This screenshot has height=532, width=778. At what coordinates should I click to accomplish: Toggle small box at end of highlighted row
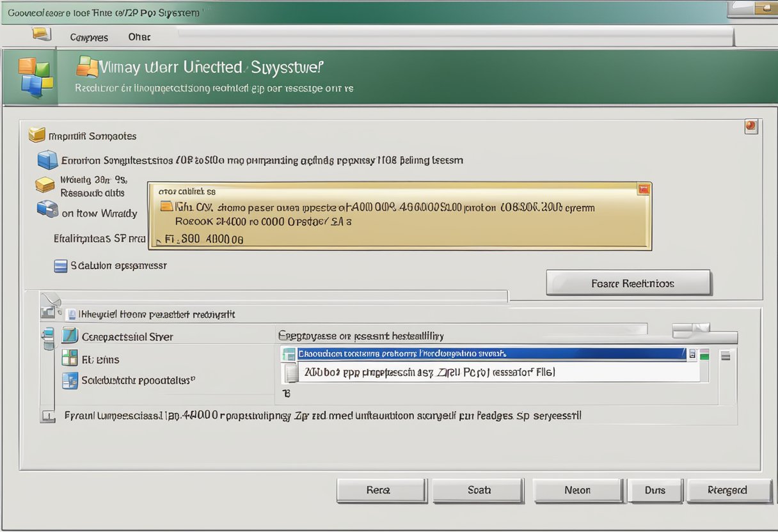pyautogui.click(x=692, y=354)
